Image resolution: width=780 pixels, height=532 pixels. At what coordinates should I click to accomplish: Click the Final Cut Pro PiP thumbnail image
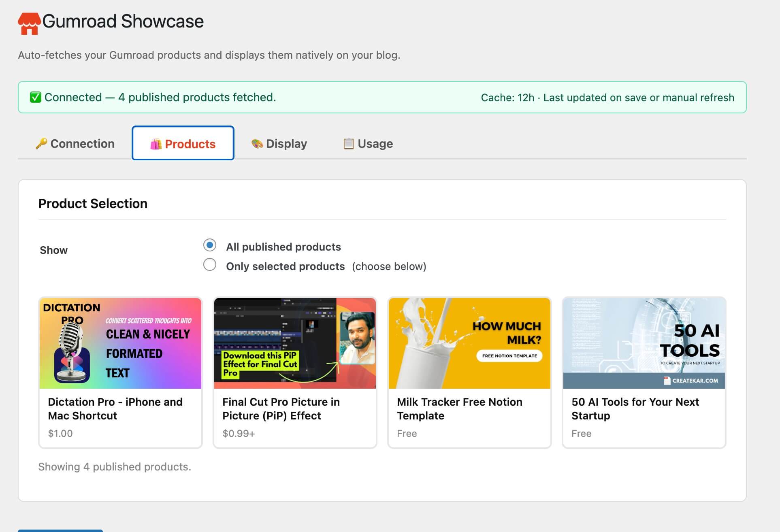coord(295,343)
